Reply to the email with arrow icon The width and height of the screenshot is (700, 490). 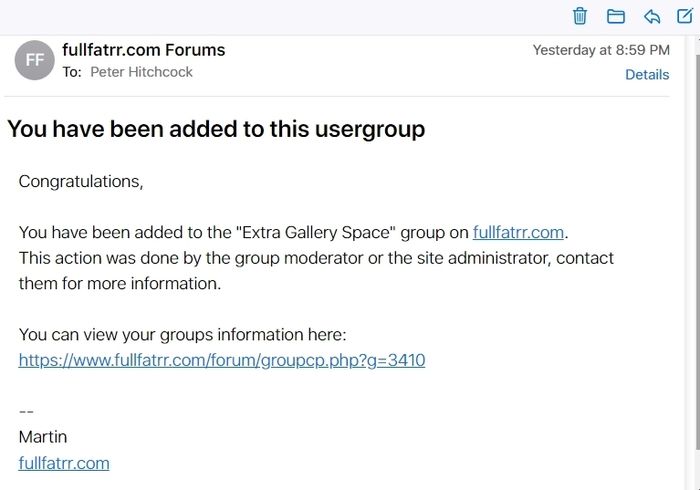(x=652, y=17)
